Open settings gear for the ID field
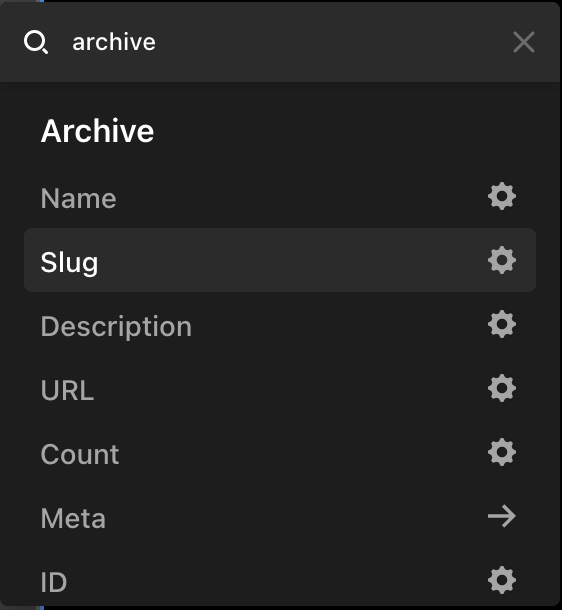The image size is (562, 610). click(x=502, y=580)
